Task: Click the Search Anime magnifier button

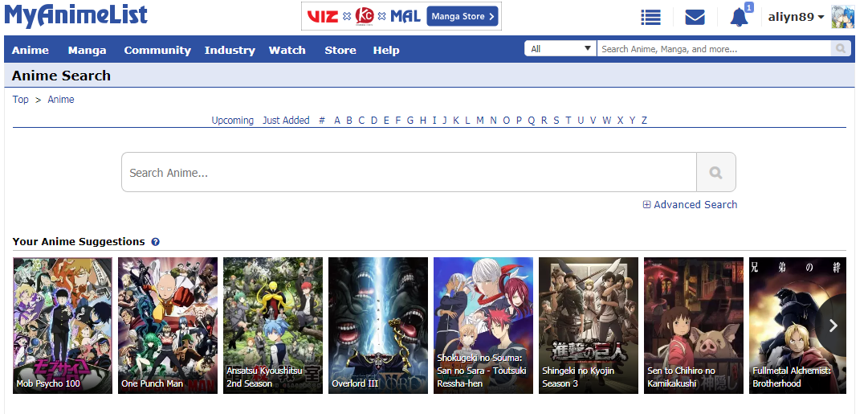Action: tap(715, 172)
